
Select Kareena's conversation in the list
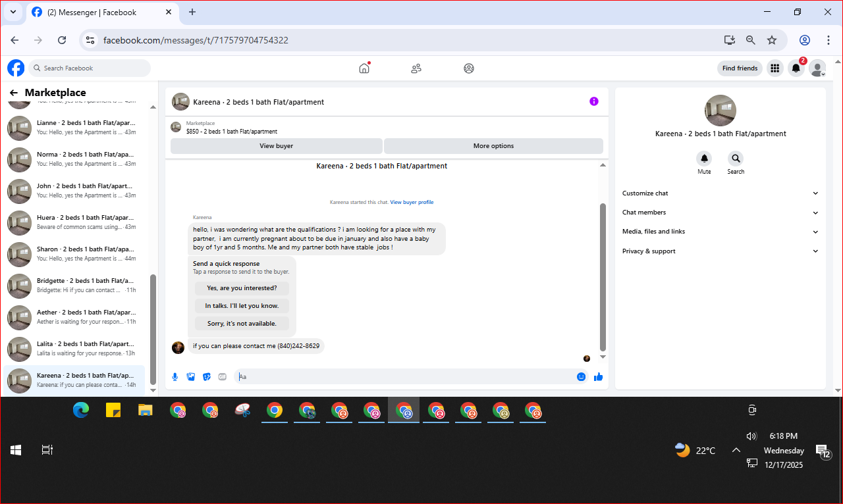[74, 380]
